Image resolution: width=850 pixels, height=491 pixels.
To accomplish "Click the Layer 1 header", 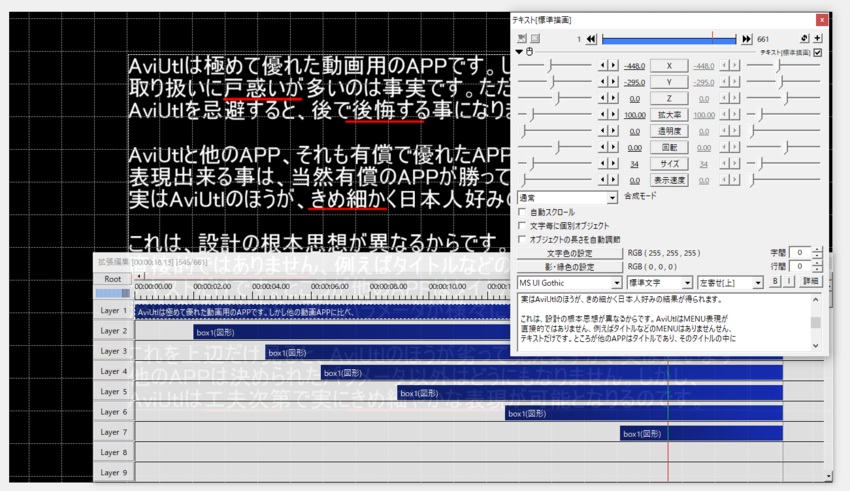I will 113,311.
